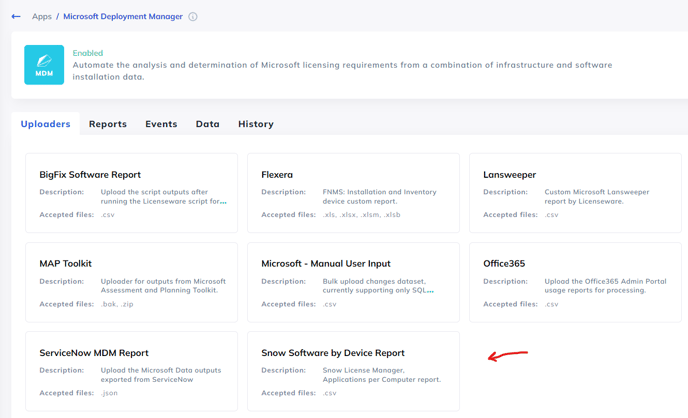Open the Events tab

[x=161, y=124]
